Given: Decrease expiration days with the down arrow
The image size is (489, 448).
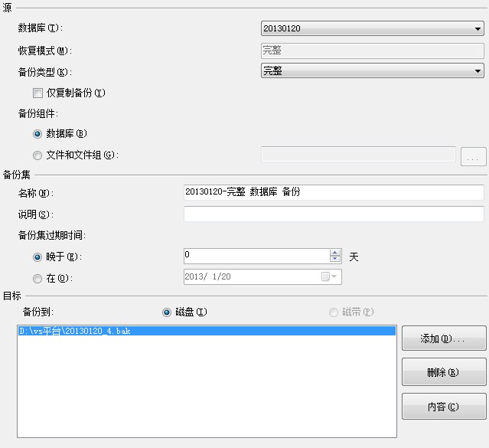Looking at the screenshot, I should [x=335, y=259].
